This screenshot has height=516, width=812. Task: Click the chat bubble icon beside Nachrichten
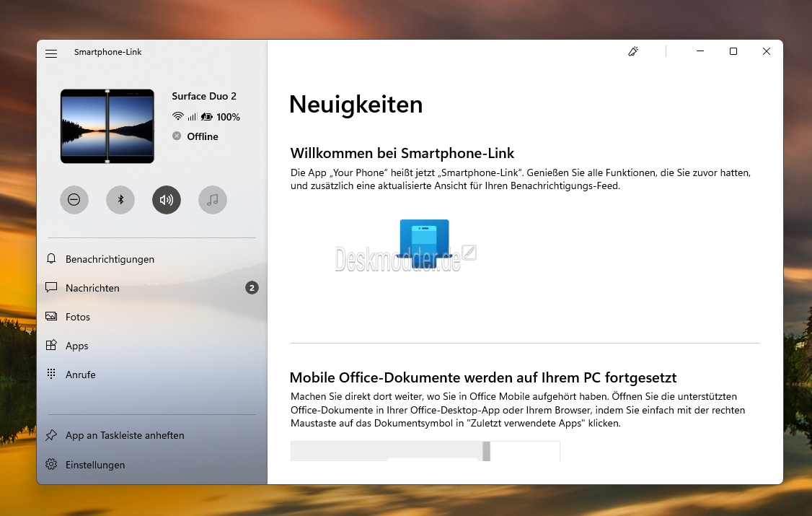pos(50,287)
